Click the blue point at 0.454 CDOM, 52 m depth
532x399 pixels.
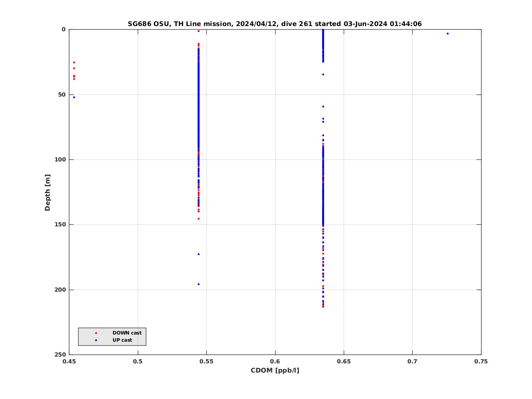point(74,97)
